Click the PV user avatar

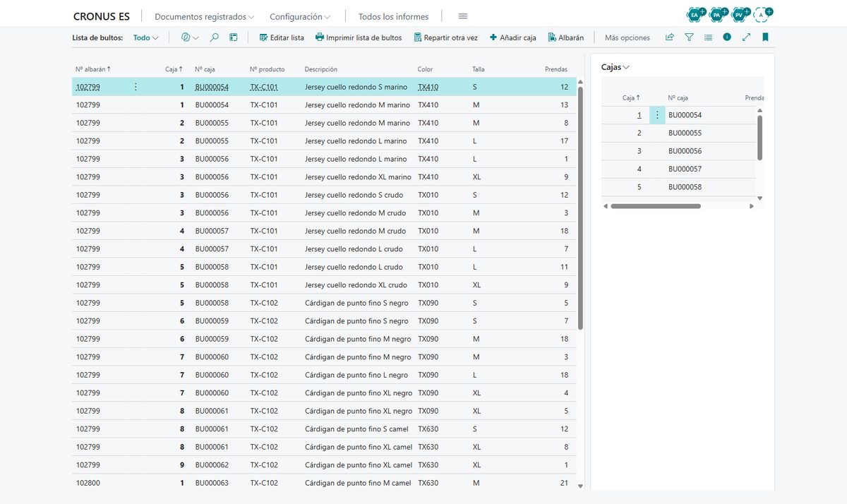point(739,14)
